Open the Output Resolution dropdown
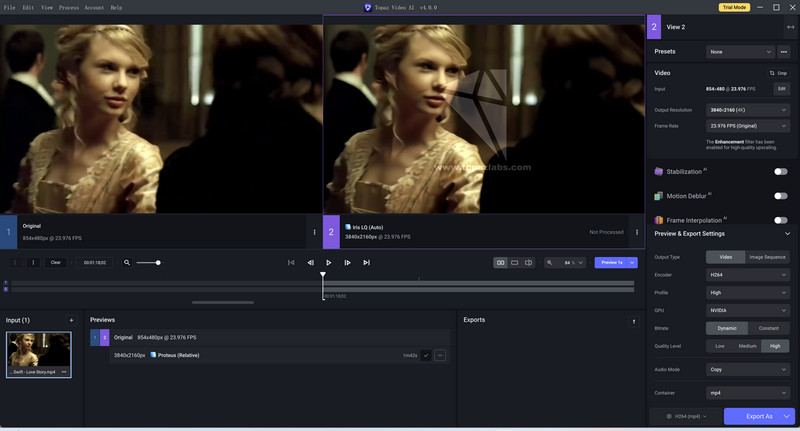The width and height of the screenshot is (800, 431). [x=748, y=110]
